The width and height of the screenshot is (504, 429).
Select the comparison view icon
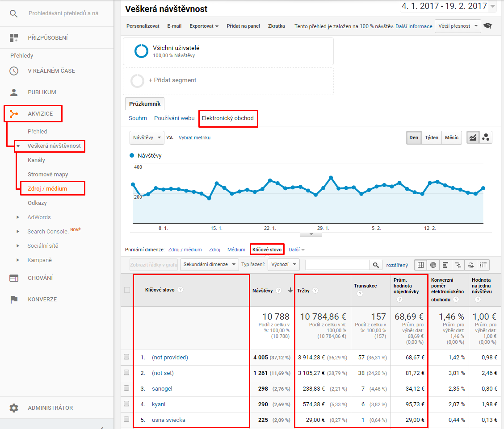(458, 265)
